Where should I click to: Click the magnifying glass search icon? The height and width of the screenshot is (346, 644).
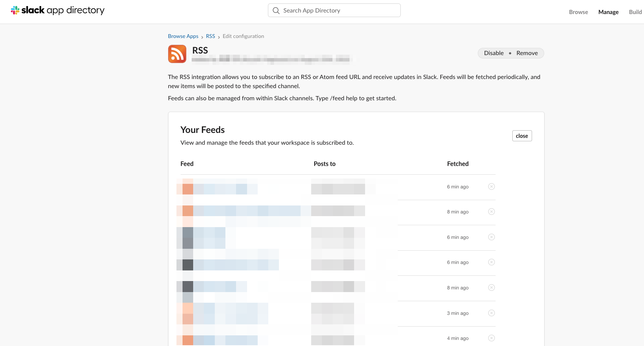point(276,10)
